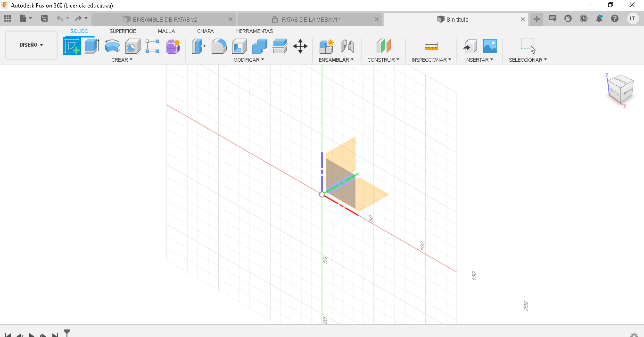644x337 pixels.
Task: Open the File document menu icon
Action: [x=23, y=18]
